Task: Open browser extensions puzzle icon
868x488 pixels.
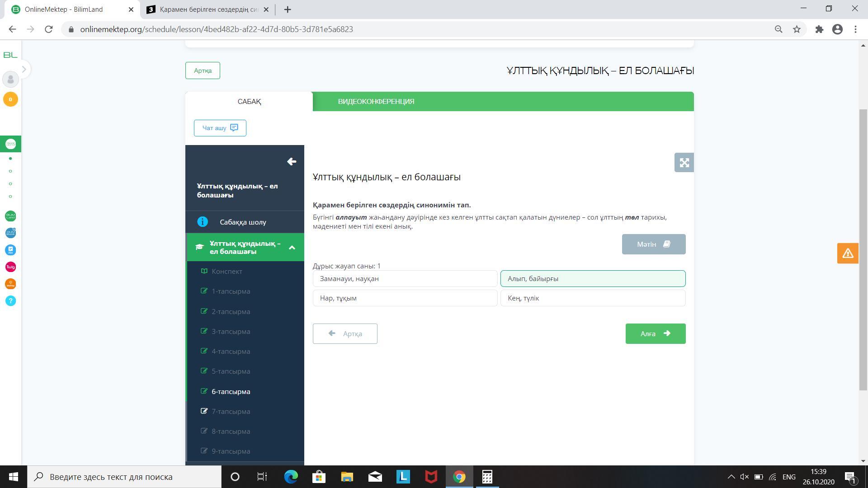Action: click(819, 29)
